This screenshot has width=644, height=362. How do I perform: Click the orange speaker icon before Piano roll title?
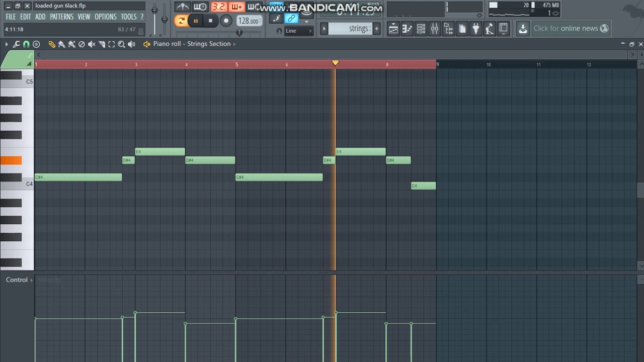coord(146,44)
